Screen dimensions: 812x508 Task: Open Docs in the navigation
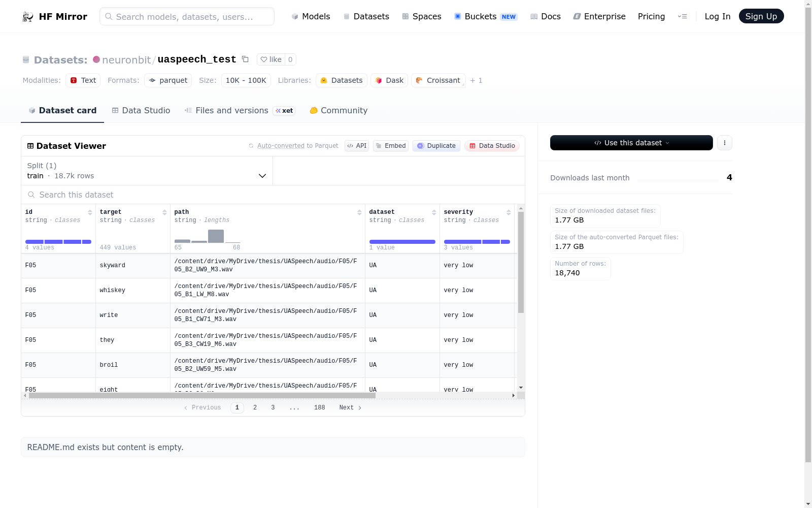click(545, 16)
